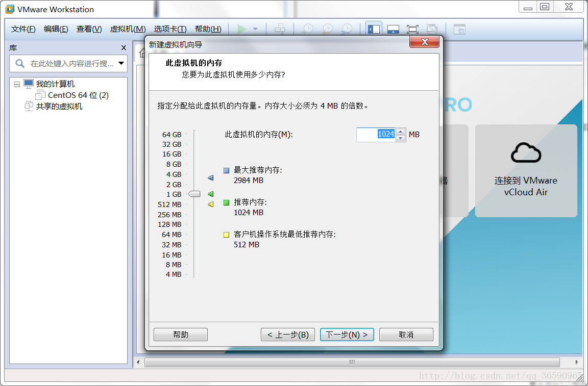Close the 新建虚拟机向导 dialog
The height and width of the screenshot is (386, 588).
tap(425, 42)
